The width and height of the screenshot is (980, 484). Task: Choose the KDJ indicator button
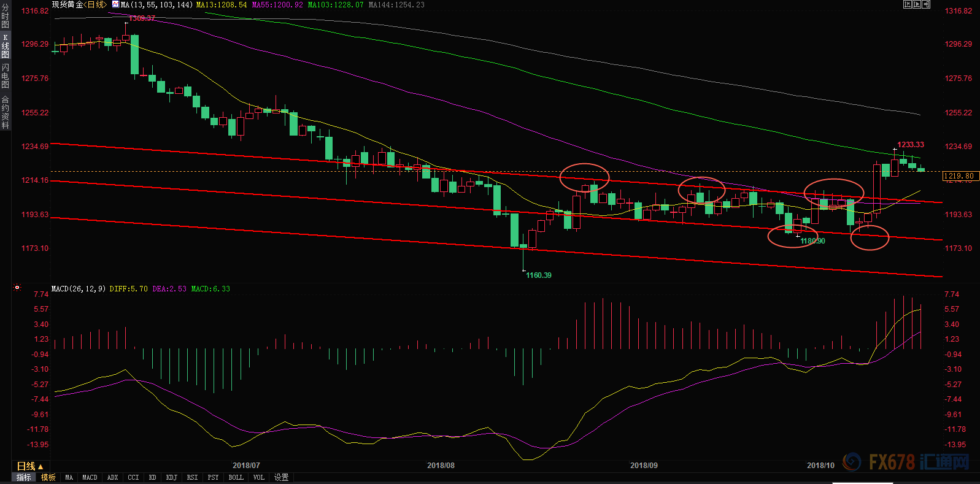point(172,477)
